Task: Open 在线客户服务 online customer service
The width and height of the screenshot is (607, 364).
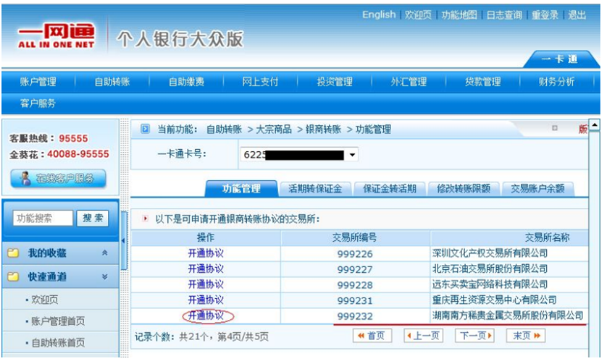Action: (x=58, y=179)
